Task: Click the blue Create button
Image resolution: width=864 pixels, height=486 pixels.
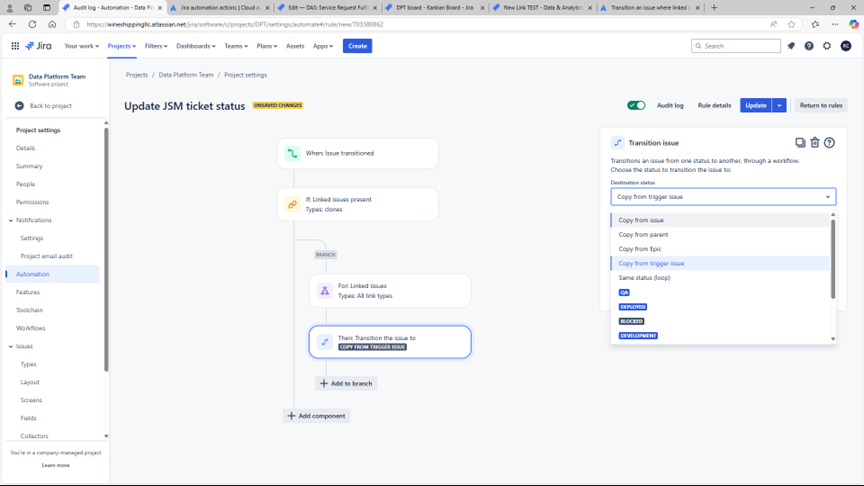Action: pyautogui.click(x=357, y=46)
